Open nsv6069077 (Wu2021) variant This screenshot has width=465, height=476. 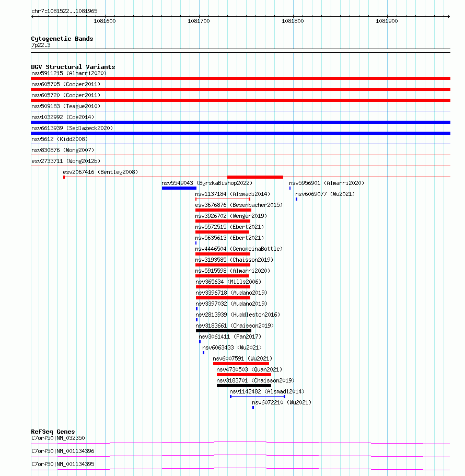(325, 194)
